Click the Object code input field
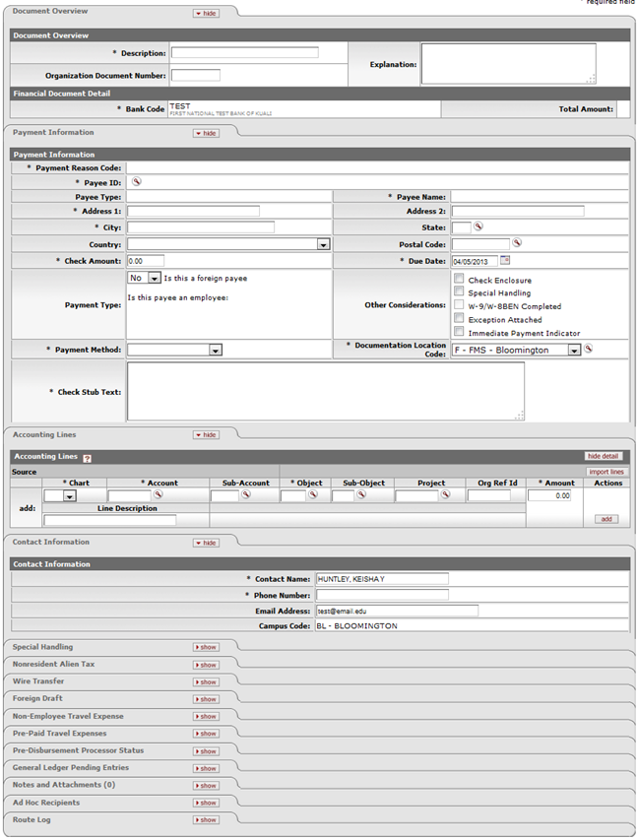Viewport: 638px width, 840px height. (x=293, y=496)
